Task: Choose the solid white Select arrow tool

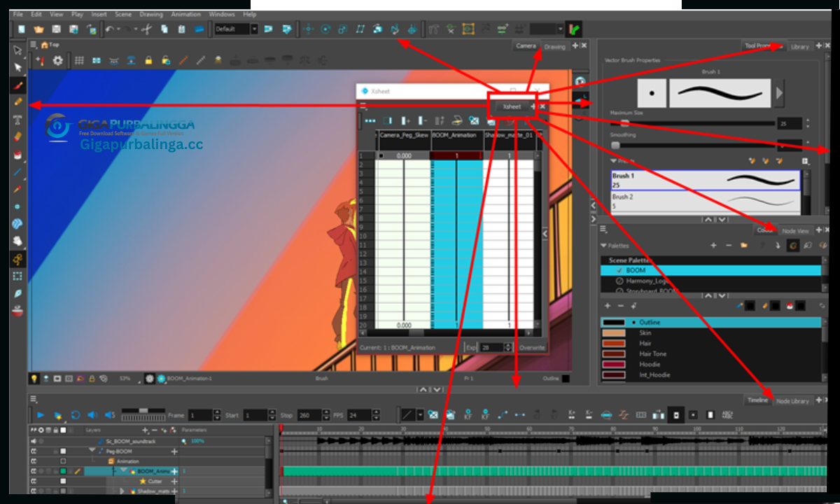Action: point(18,68)
